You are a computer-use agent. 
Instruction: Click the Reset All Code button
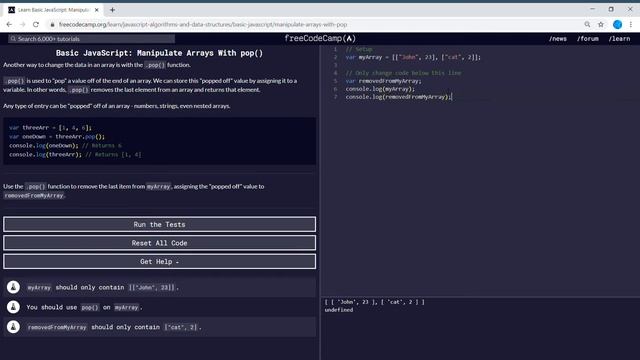click(159, 243)
